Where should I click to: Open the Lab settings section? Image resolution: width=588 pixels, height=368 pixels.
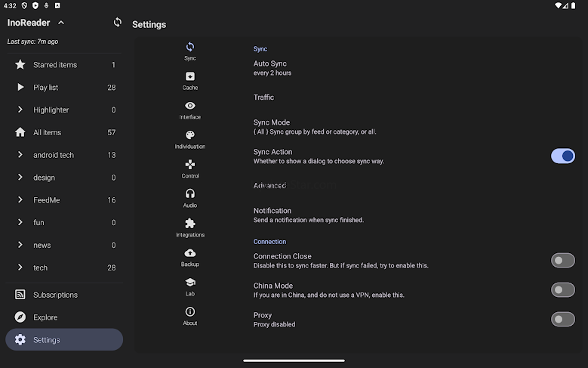tap(190, 286)
